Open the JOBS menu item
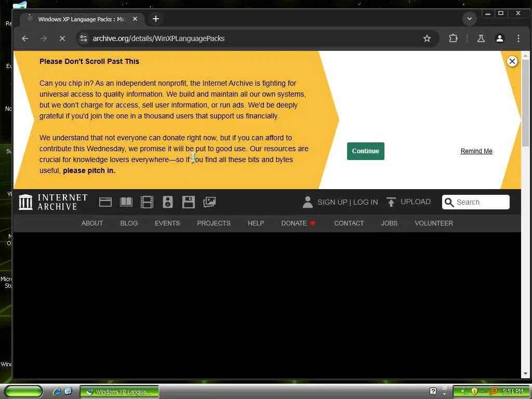This screenshot has width=532, height=399. pos(389,223)
